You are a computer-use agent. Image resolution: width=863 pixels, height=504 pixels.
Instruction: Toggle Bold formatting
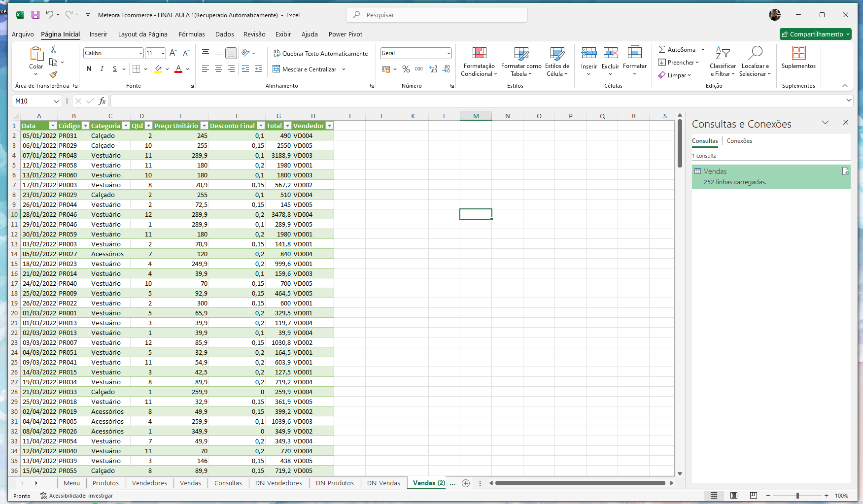pos(89,69)
